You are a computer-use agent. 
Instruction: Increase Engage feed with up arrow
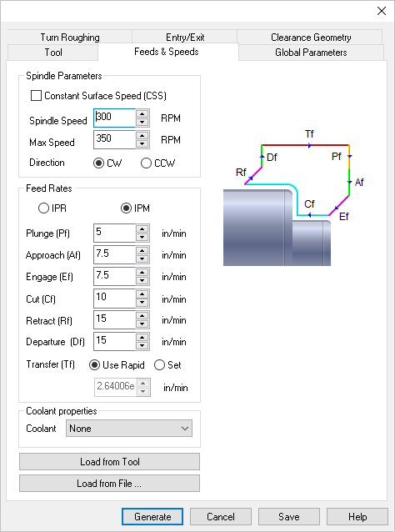142,273
